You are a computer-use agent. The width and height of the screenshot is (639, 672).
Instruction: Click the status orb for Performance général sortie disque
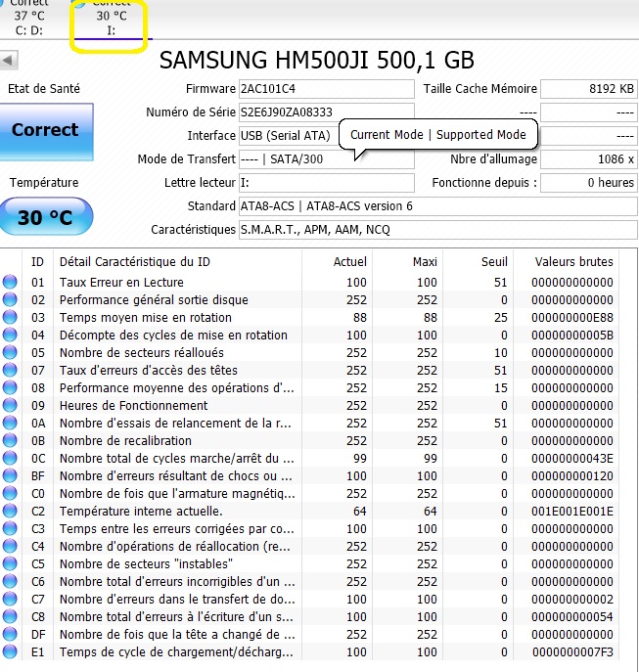[10, 299]
